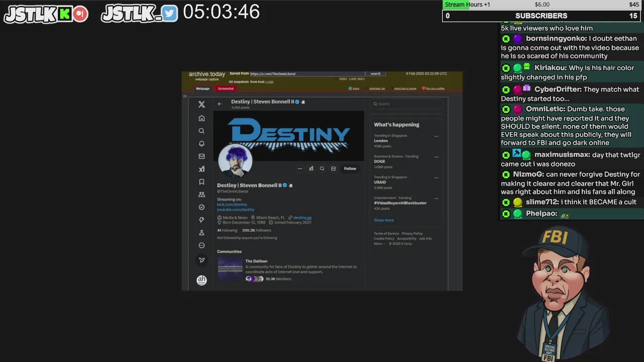This screenshot has width=644, height=362.
Task: Open the More circle icon in sidebar
Action: (x=201, y=245)
